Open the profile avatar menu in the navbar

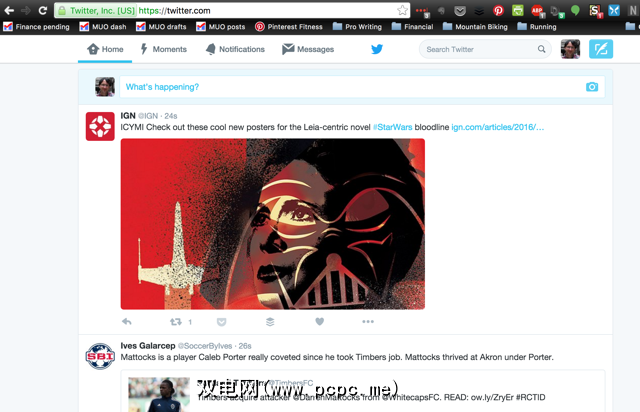point(570,49)
